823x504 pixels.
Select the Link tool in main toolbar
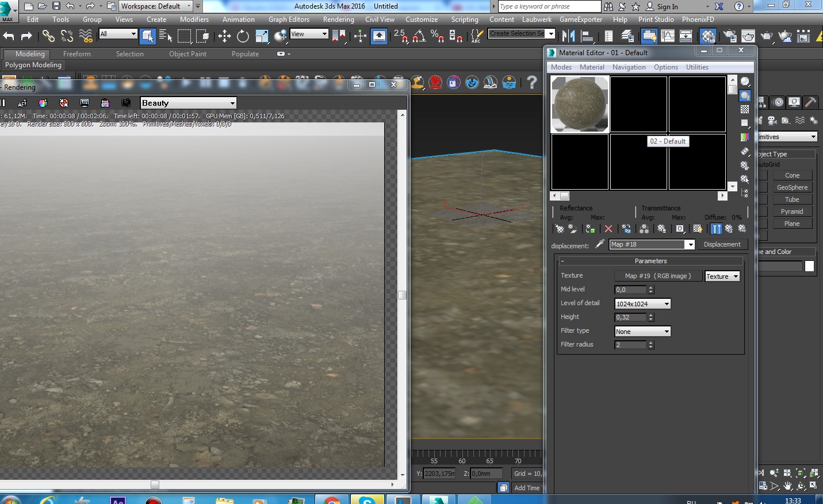48,36
